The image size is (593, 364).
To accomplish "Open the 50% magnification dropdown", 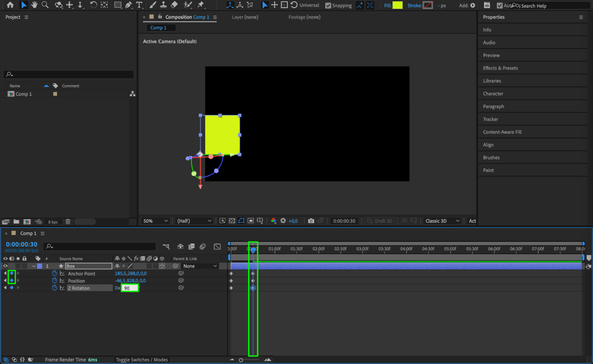I will [x=155, y=221].
